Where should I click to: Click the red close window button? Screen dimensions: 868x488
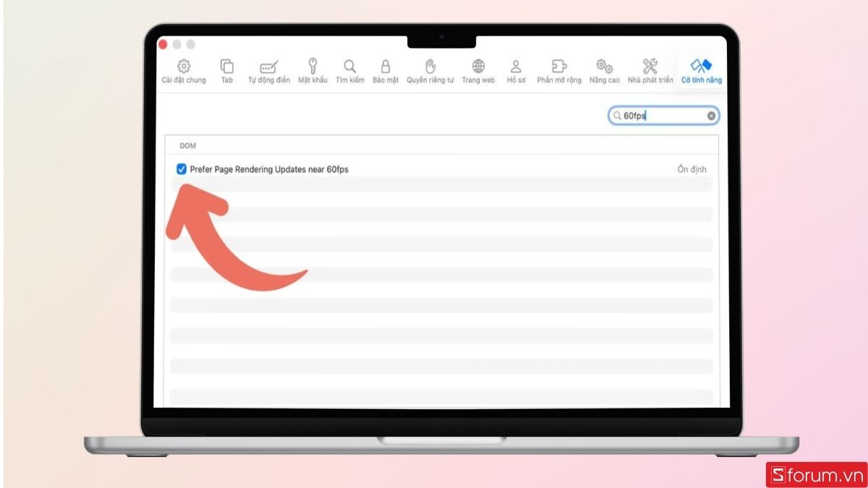[x=163, y=43]
